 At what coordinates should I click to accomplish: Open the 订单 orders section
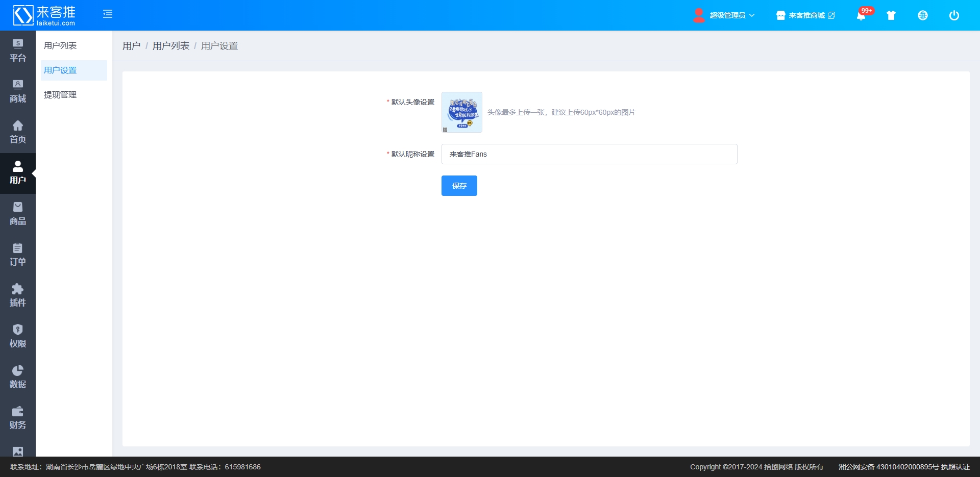[x=18, y=255]
